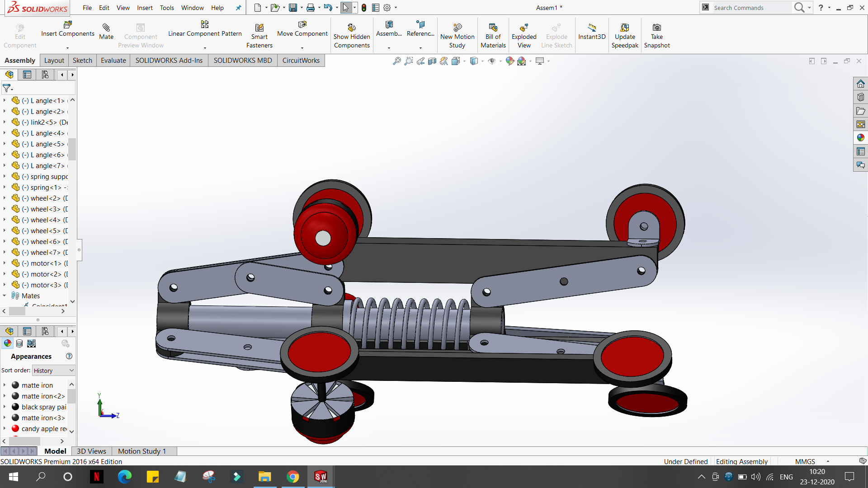Open Chrome from Windows taskbar

293,477
